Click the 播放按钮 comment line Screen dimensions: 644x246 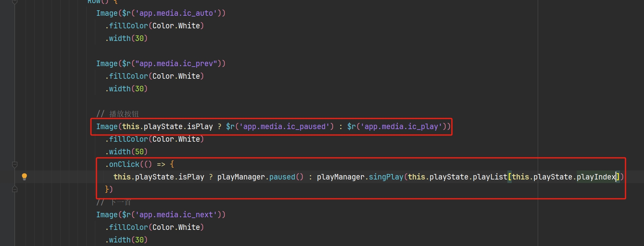124,114
